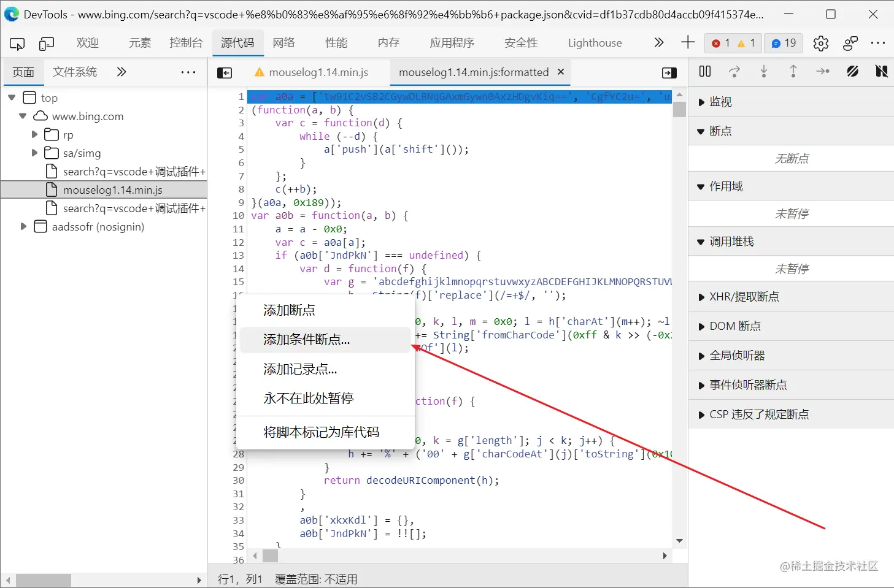This screenshot has width=894, height=588.
Task: Open the mouselog1.14.min.js editor tab
Action: click(x=312, y=72)
